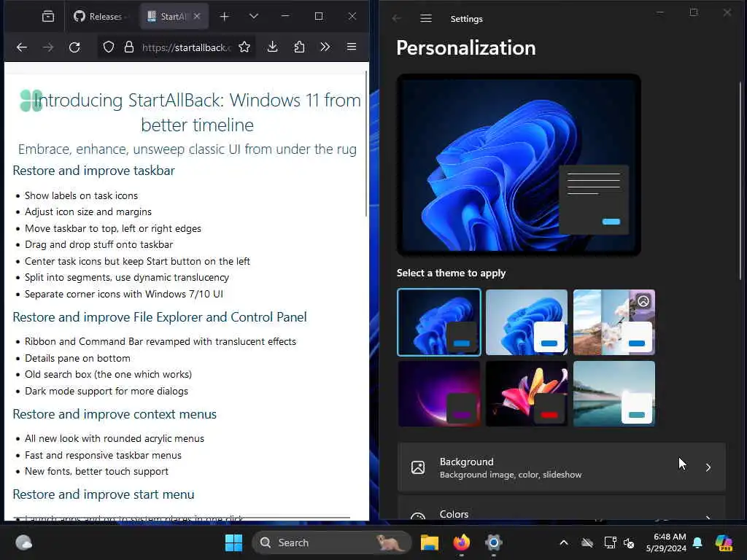Open weather widget on taskbar
Viewport: 747px width, 560px height.
coord(24,542)
